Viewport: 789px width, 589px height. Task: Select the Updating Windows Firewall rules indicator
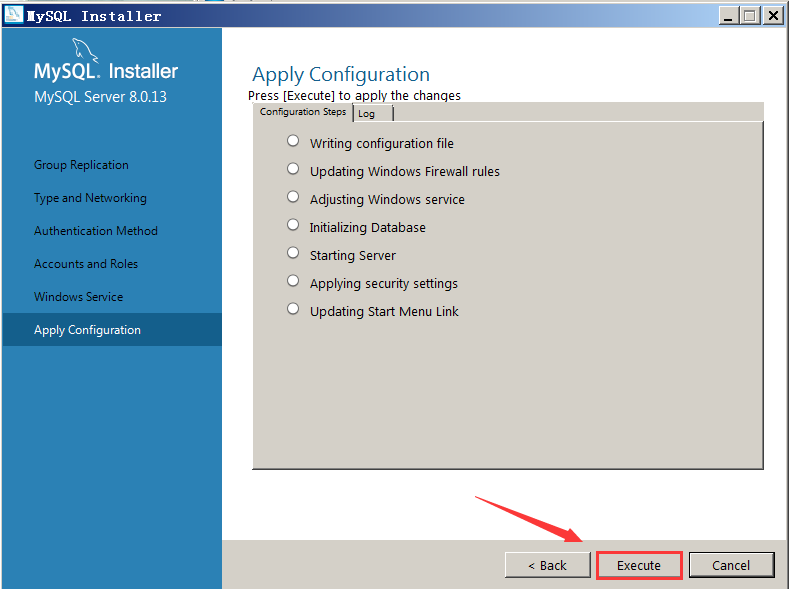293,169
